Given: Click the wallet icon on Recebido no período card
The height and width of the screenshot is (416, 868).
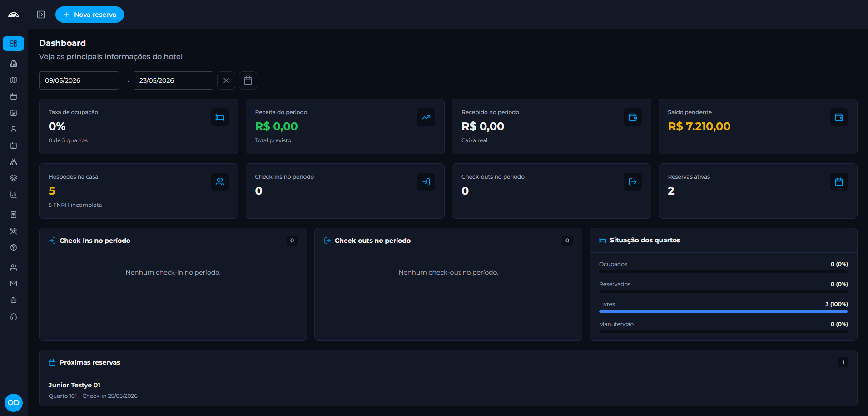Looking at the screenshot, I should [x=633, y=117].
